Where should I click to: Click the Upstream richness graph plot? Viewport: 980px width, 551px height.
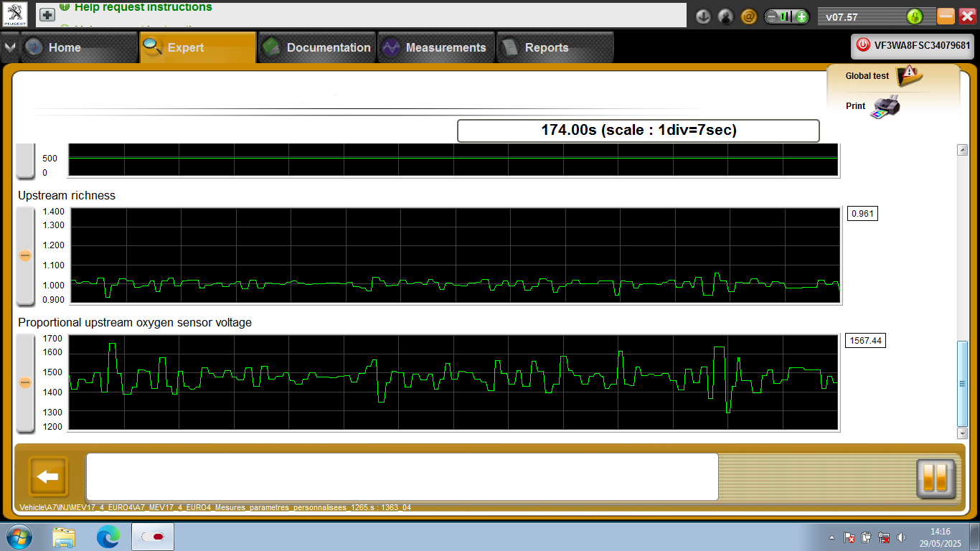click(456, 256)
